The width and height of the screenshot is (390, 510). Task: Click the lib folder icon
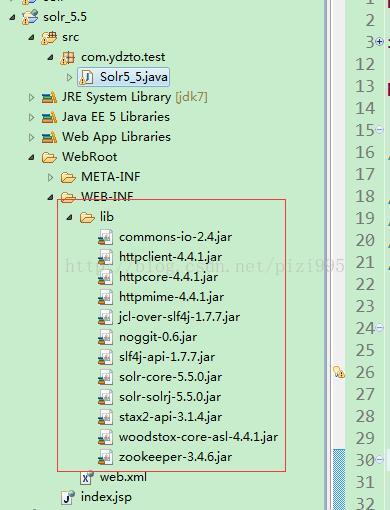pos(87,217)
